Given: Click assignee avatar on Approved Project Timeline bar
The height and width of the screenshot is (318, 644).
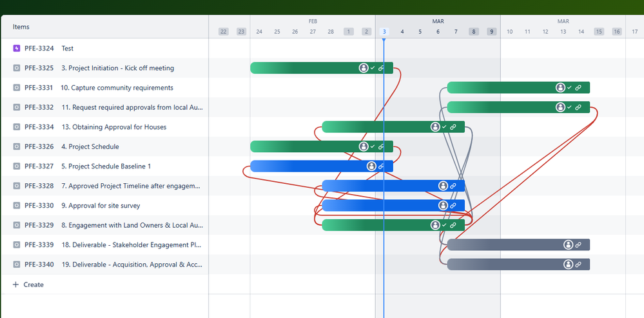Looking at the screenshot, I should [x=443, y=186].
